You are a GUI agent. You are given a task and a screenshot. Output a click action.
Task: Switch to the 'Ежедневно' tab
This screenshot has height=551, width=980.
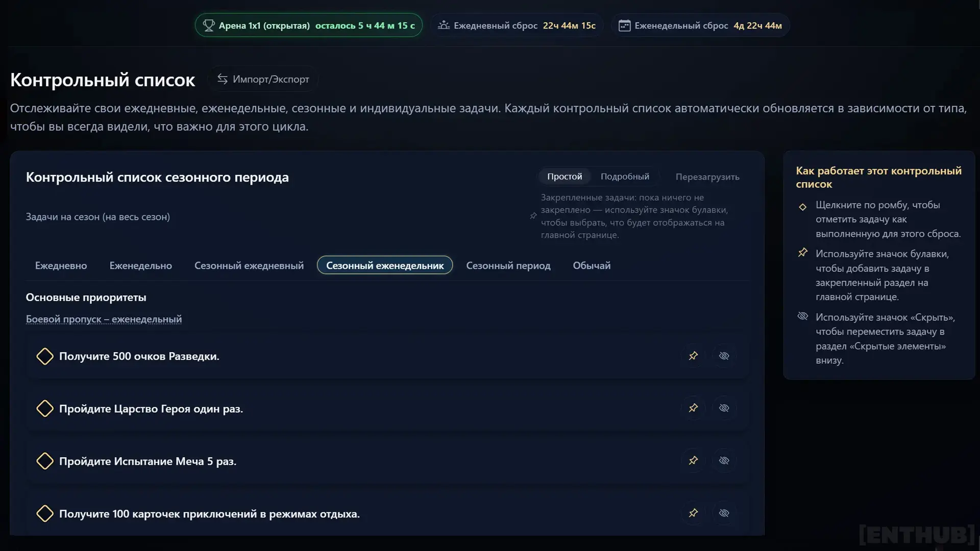point(61,265)
